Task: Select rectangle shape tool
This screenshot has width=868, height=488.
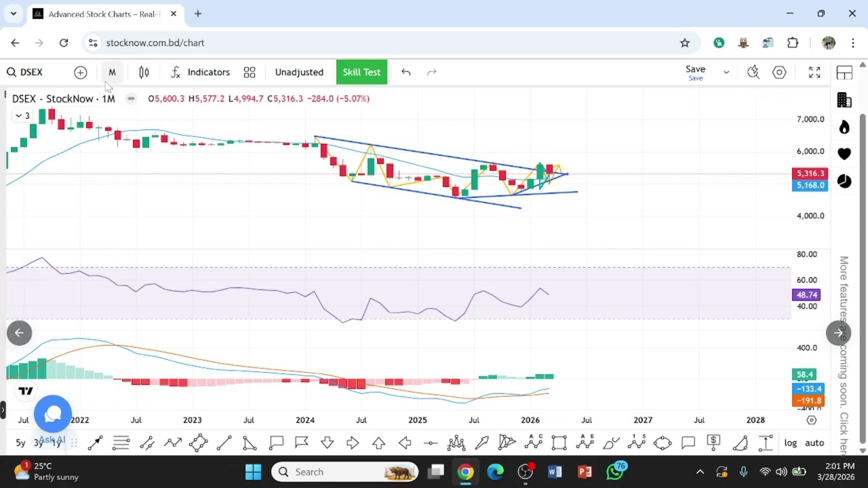Action: tap(559, 443)
